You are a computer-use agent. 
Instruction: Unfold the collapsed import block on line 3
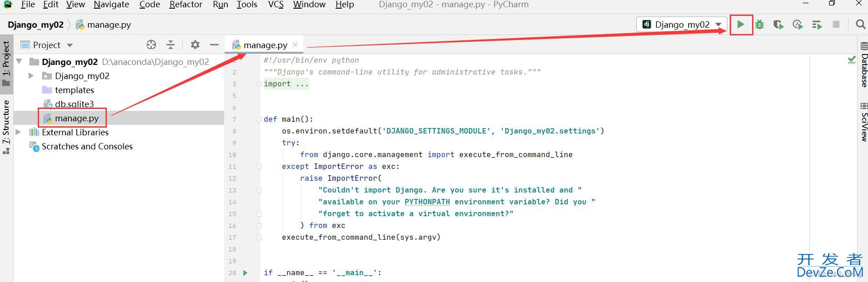(259, 84)
